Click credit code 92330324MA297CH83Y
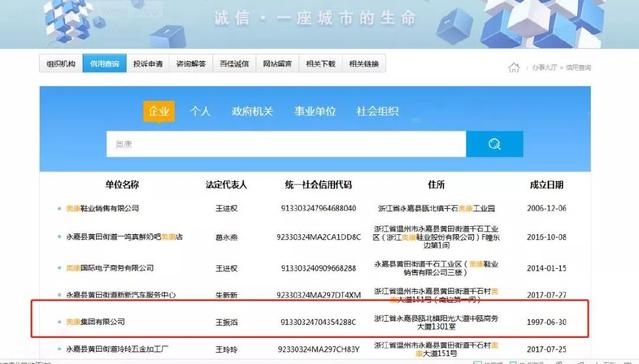639x364 pixels. point(318,349)
